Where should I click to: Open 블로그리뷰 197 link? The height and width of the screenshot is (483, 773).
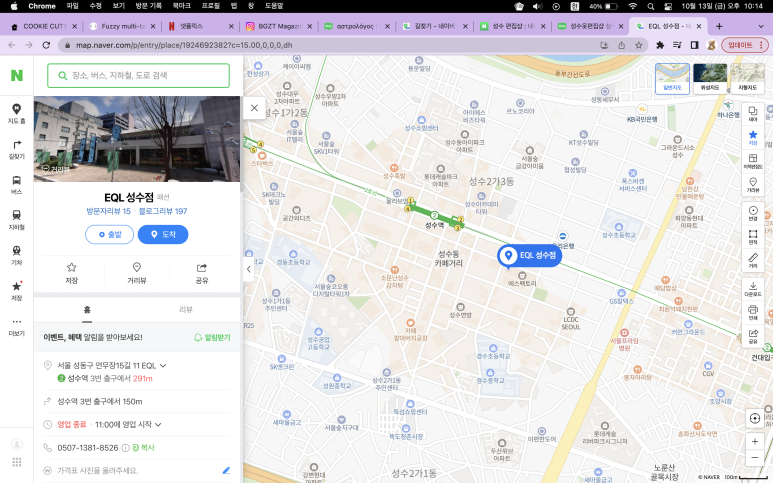click(x=163, y=211)
